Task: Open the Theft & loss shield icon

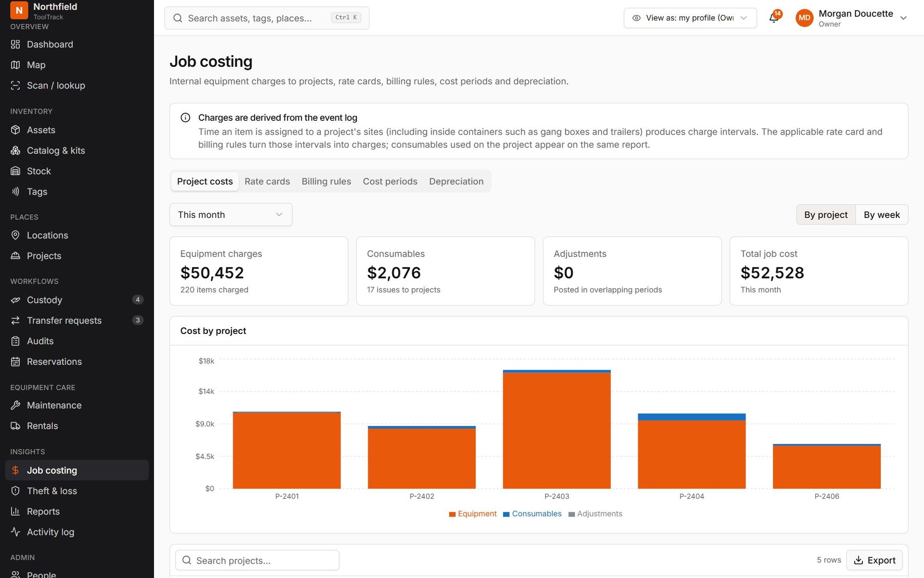Action: (x=15, y=491)
